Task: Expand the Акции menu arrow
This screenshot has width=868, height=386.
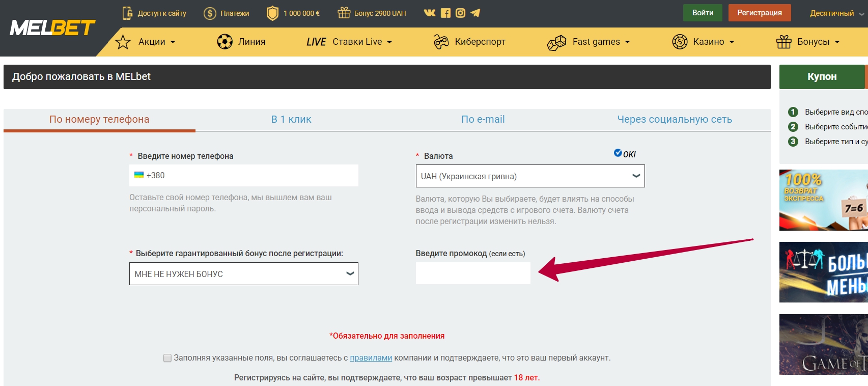Action: (173, 42)
